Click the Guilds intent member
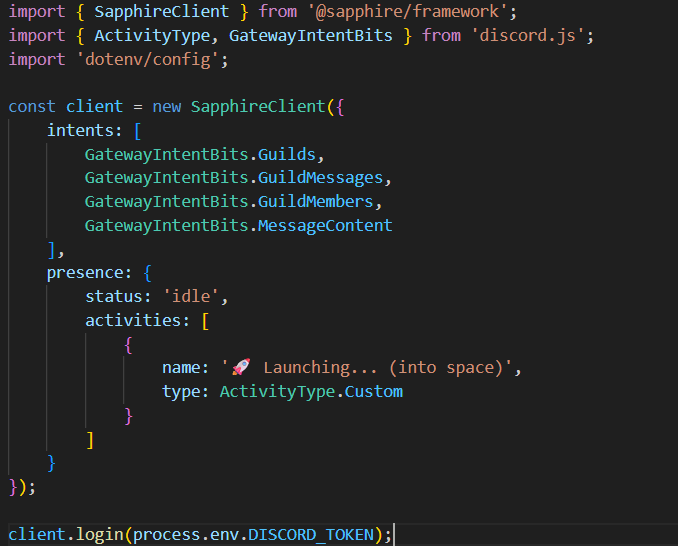 [287, 154]
